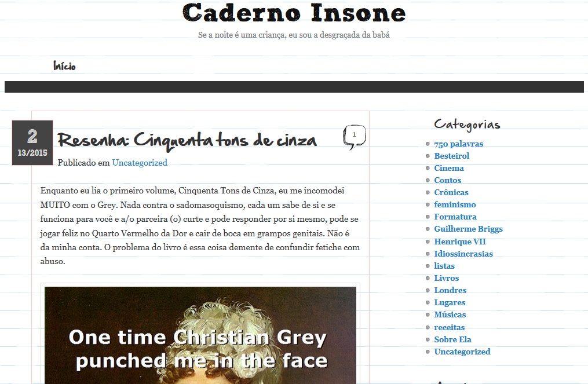
Task: Open the Início menu item
Action: pyautogui.click(x=64, y=66)
